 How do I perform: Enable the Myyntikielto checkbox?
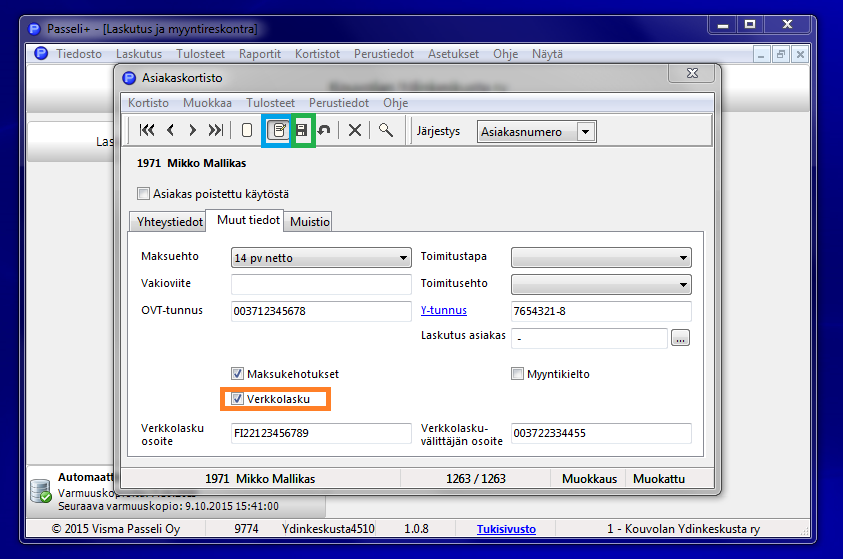tap(517, 374)
